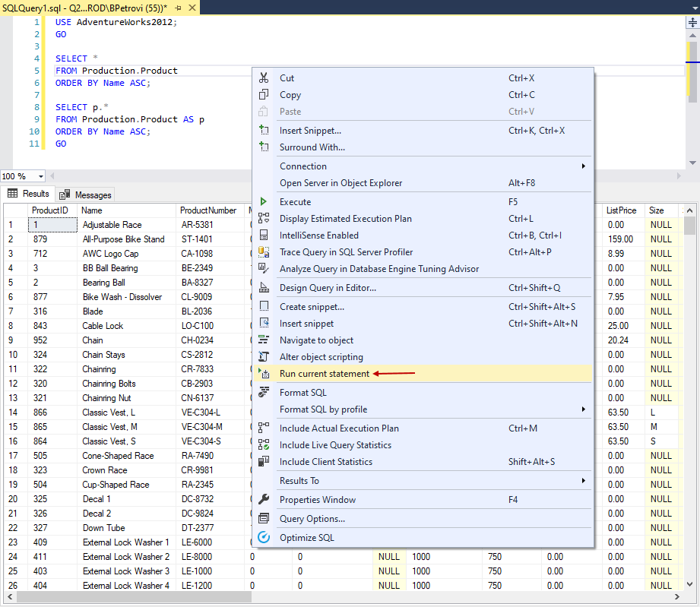Pin the SQLQuery1.sql tab

(x=178, y=8)
